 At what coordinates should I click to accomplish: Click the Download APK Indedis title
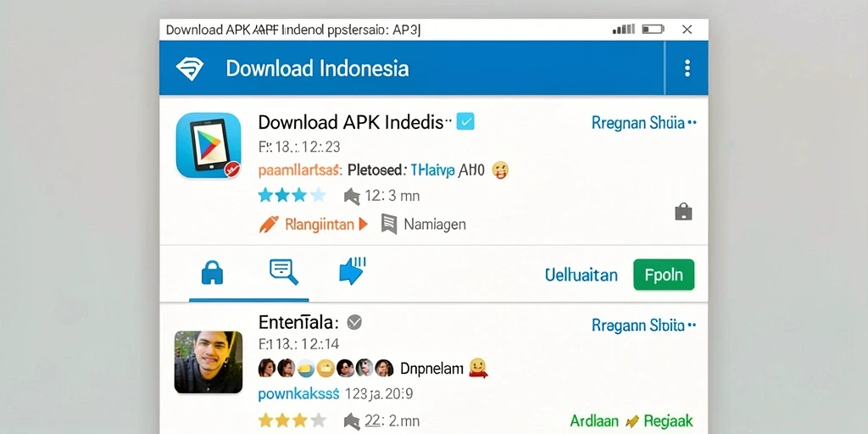point(351,122)
